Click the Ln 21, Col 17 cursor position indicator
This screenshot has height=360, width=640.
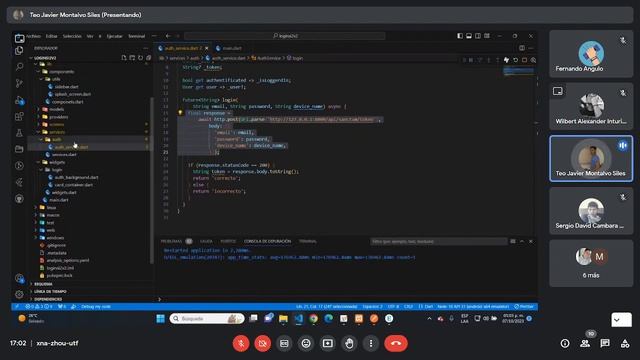coord(326,307)
